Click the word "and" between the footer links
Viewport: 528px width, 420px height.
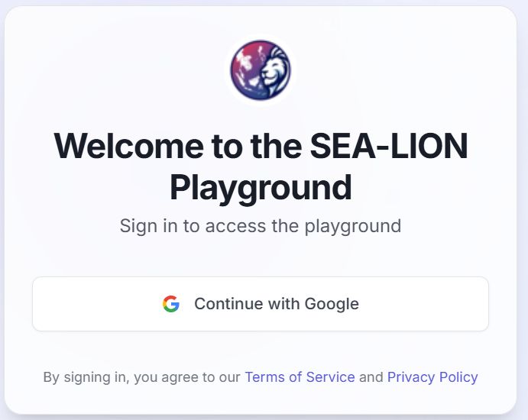coord(371,377)
